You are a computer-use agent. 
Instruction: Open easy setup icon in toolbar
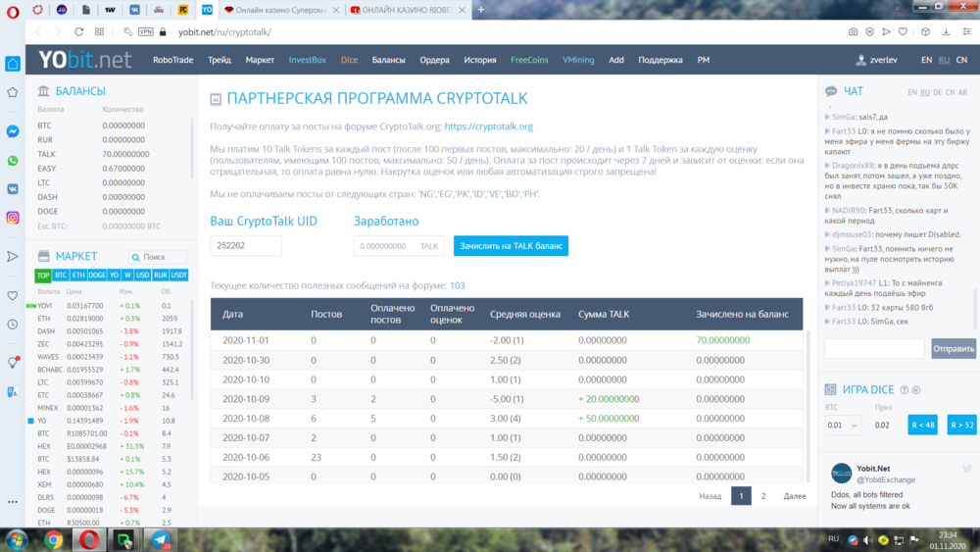967,32
